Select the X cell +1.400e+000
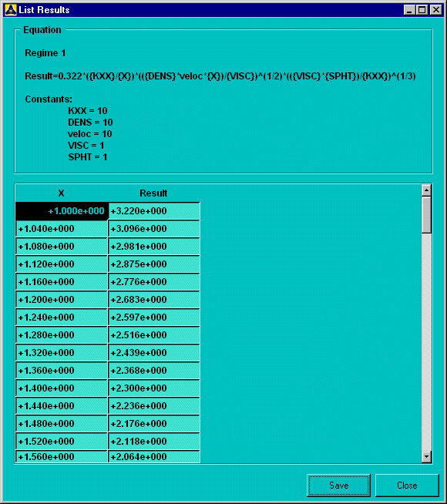This screenshot has width=447, height=504. pos(62,388)
